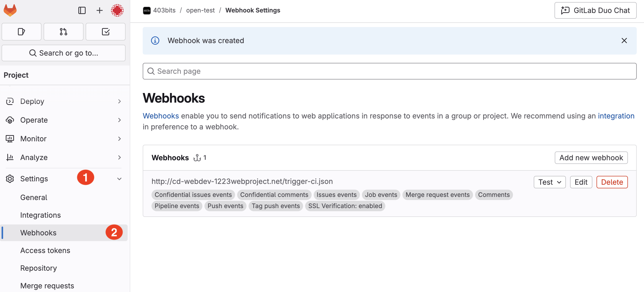Click Comments badge
The height and width of the screenshot is (292, 644).
494,195
